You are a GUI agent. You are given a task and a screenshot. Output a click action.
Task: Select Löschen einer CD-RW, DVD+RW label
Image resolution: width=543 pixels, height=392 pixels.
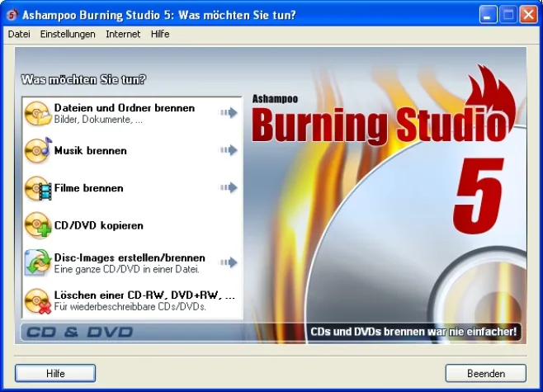coord(144,295)
